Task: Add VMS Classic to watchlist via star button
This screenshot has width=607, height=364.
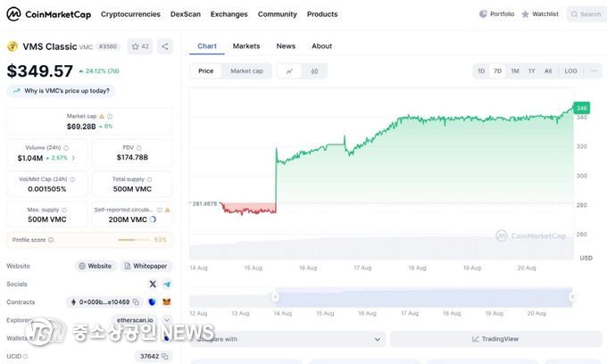Action: (140, 46)
